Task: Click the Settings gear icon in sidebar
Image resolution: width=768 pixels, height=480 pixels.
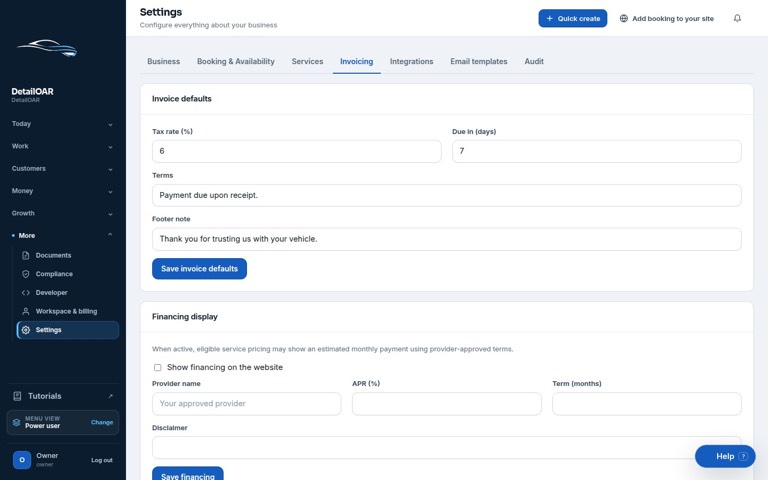Action: pos(26,330)
